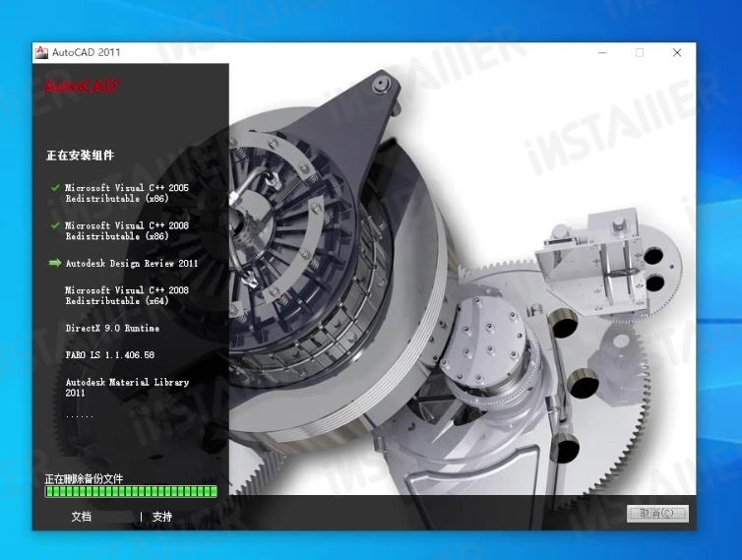The width and height of the screenshot is (742, 560).
Task: Click the red AutoCAD logo
Action: (82, 87)
